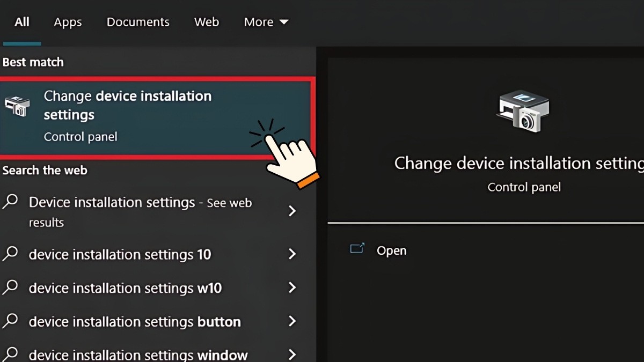Viewport: 644px width, 362px height.
Task: Click the magnifier icon beside 'device installation settings 10'
Action: click(x=11, y=254)
